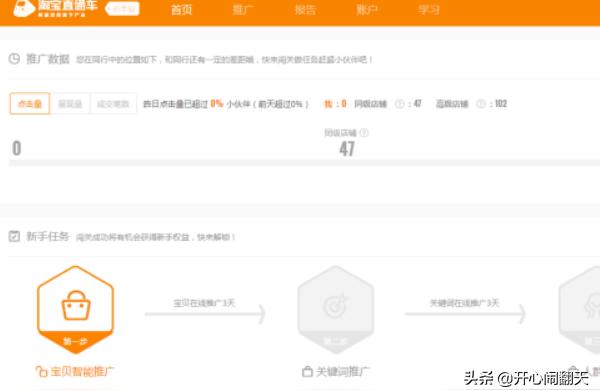Open the 学习 navigation tab
The height and width of the screenshot is (390, 600).
point(428,10)
